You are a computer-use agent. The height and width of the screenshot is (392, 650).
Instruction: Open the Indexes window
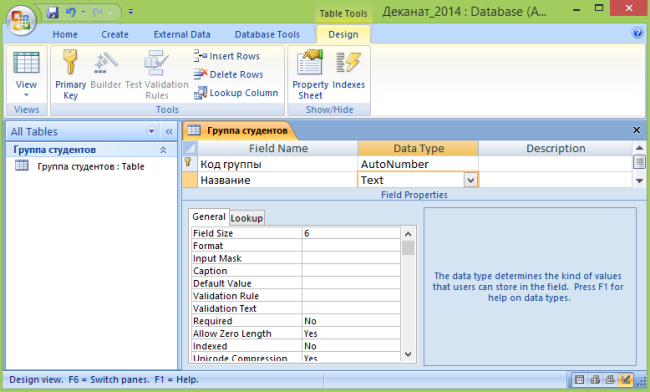point(348,70)
